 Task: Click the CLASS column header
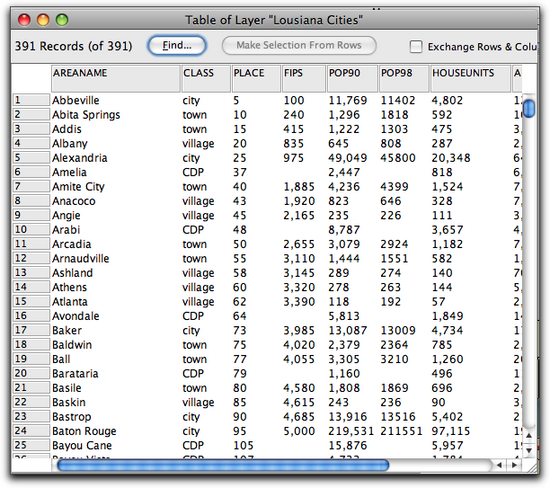tap(206, 78)
